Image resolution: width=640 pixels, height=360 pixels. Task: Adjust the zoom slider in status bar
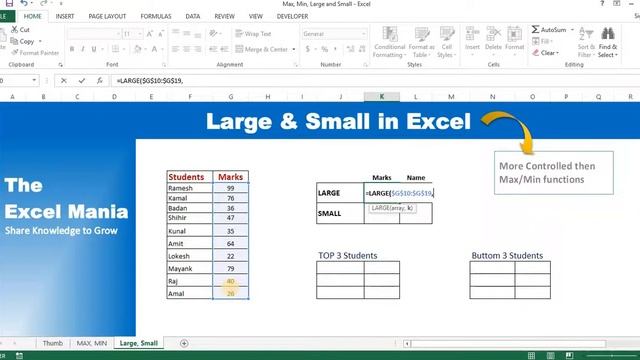(x=611, y=356)
